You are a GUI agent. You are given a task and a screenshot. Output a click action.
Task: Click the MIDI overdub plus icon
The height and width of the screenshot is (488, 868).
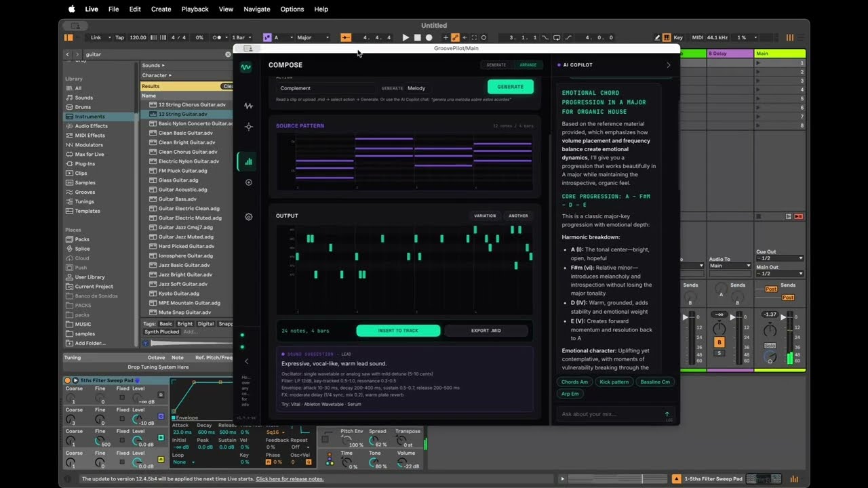click(x=446, y=37)
